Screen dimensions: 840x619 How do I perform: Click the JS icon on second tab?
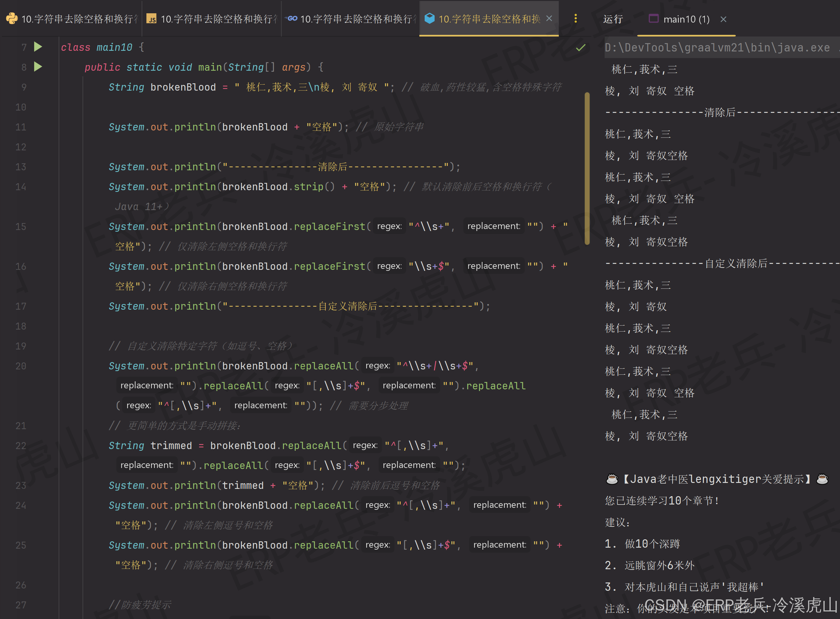(x=151, y=19)
